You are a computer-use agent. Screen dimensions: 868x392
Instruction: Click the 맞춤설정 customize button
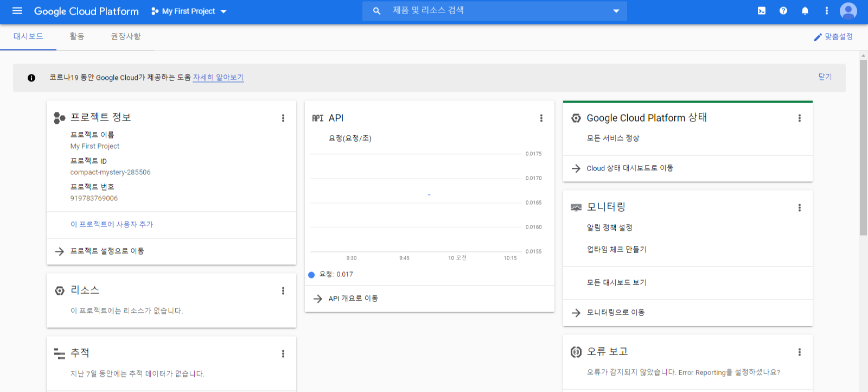click(x=833, y=37)
